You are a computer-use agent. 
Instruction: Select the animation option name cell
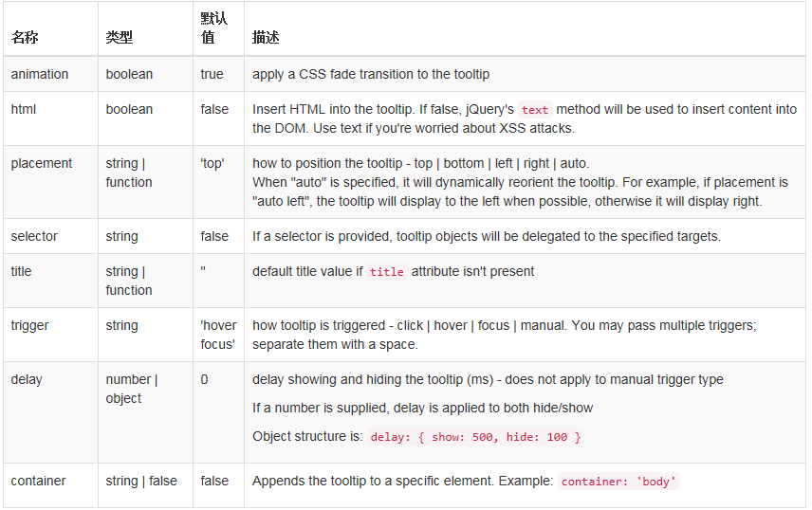tap(40, 74)
